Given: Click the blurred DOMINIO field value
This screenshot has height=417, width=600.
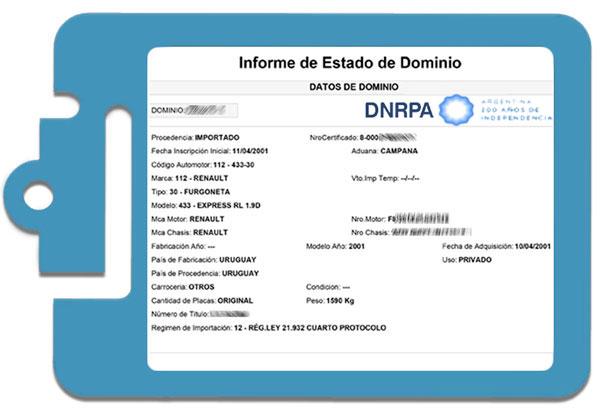Looking at the screenshot, I should point(205,111).
